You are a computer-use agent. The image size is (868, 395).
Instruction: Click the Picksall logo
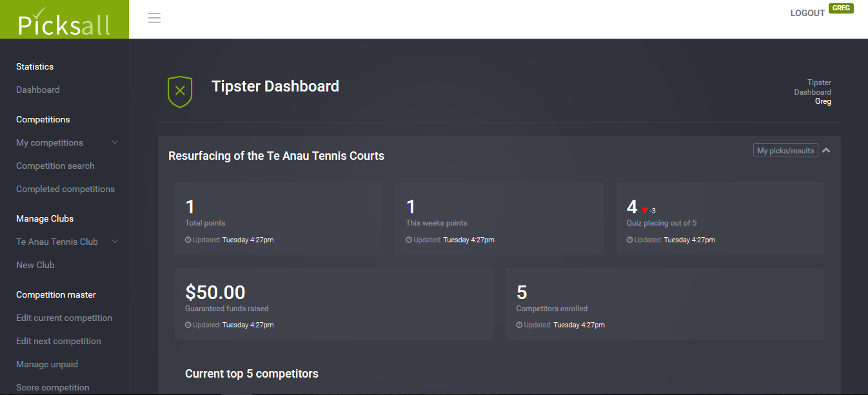coord(64,22)
